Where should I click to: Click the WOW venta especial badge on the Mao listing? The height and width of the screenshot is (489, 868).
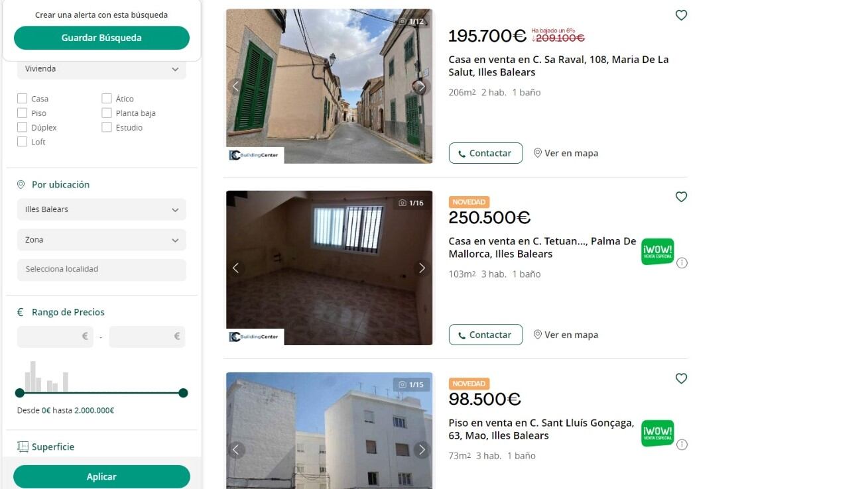[657, 433]
